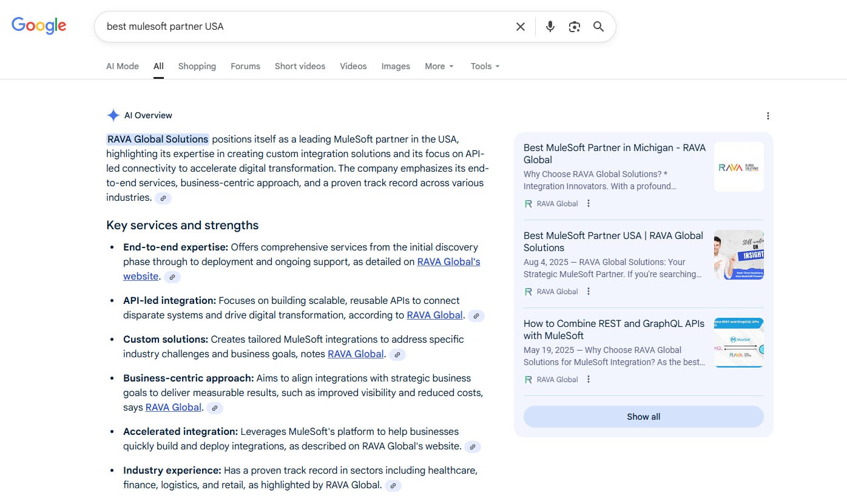Click the RAVA Global favicon on the GraphQL result
The image size is (847, 504).
[x=527, y=379]
